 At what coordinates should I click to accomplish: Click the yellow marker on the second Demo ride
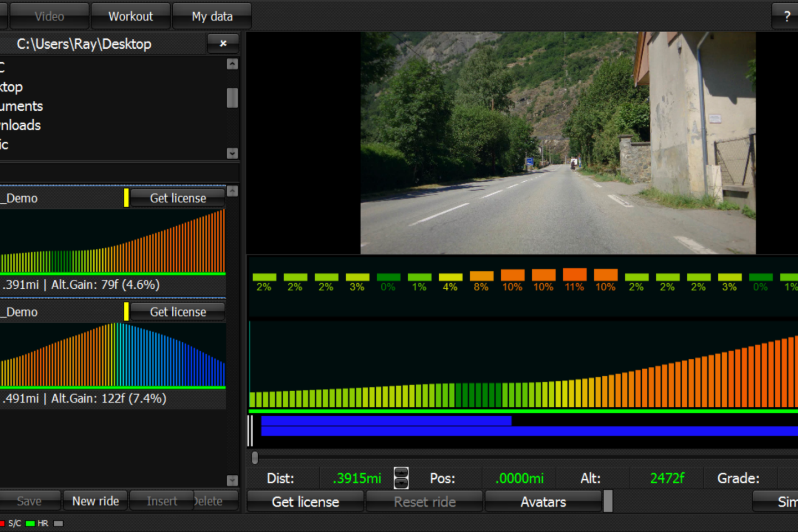click(126, 311)
